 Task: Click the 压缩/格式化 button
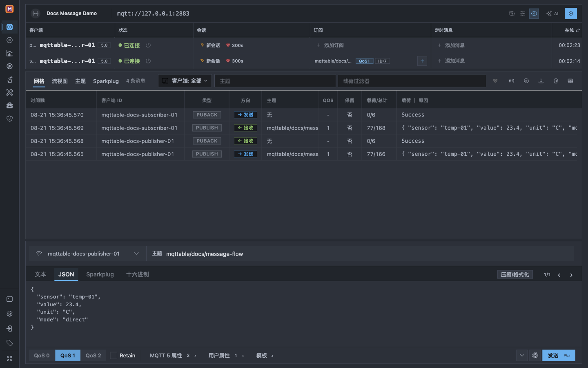click(x=515, y=275)
